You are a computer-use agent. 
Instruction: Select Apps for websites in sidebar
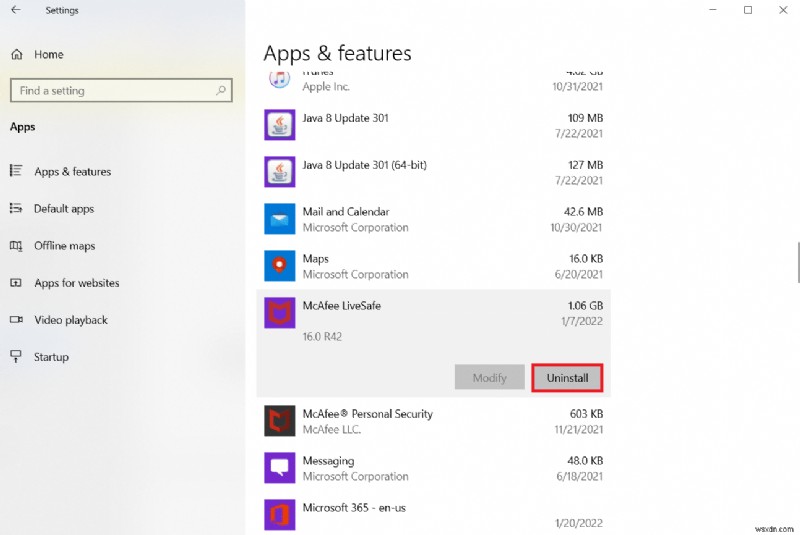pos(76,283)
